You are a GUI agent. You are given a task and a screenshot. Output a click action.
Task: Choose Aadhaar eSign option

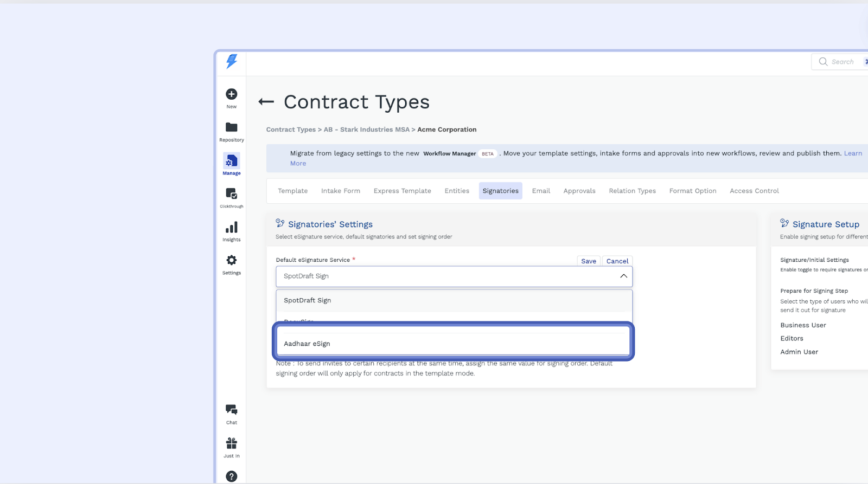pos(454,344)
